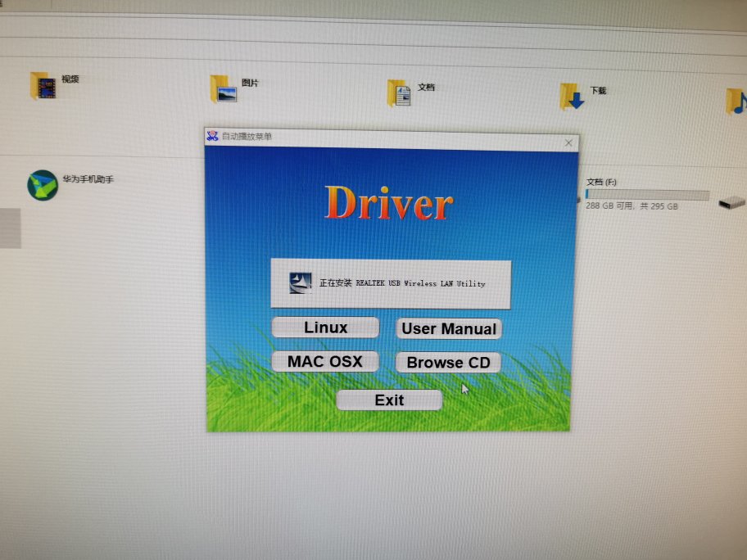Click the Exit button

389,400
